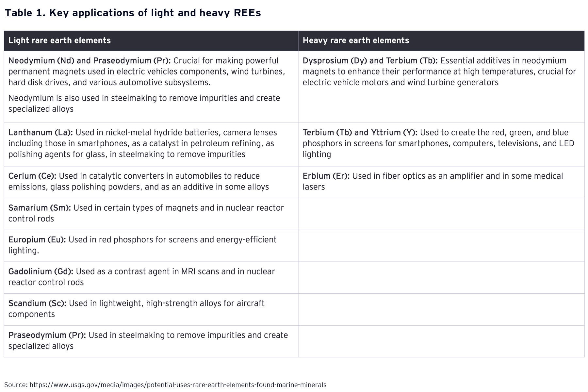This screenshot has width=588, height=392.
Task: Select the 'Cerium (Ce)' entry label
Action: point(32,176)
